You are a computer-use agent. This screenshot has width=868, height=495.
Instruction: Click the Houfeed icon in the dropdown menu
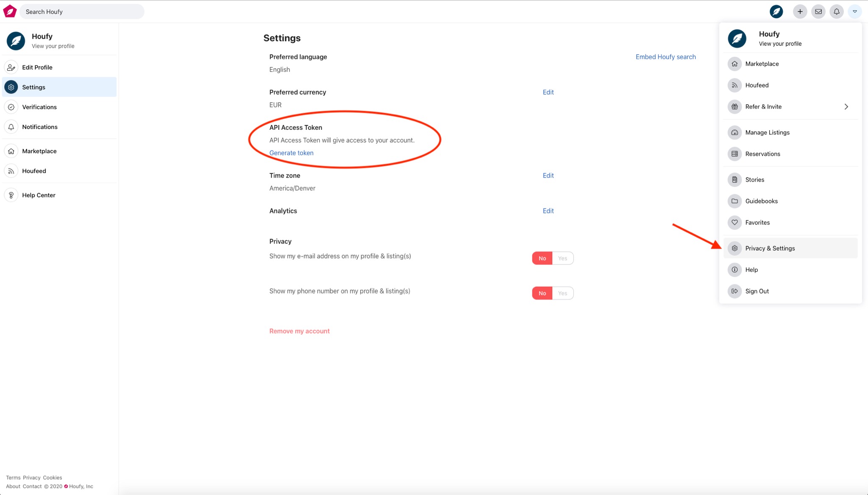[734, 85]
